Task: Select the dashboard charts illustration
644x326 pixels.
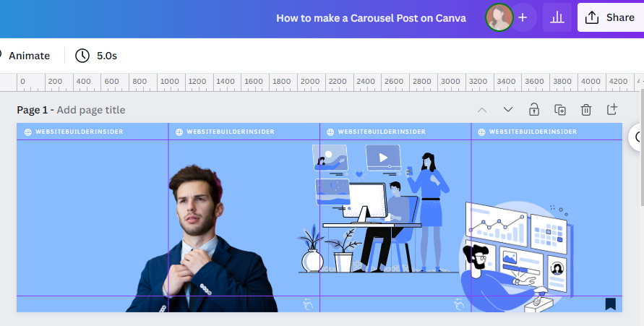Action: (x=516, y=256)
